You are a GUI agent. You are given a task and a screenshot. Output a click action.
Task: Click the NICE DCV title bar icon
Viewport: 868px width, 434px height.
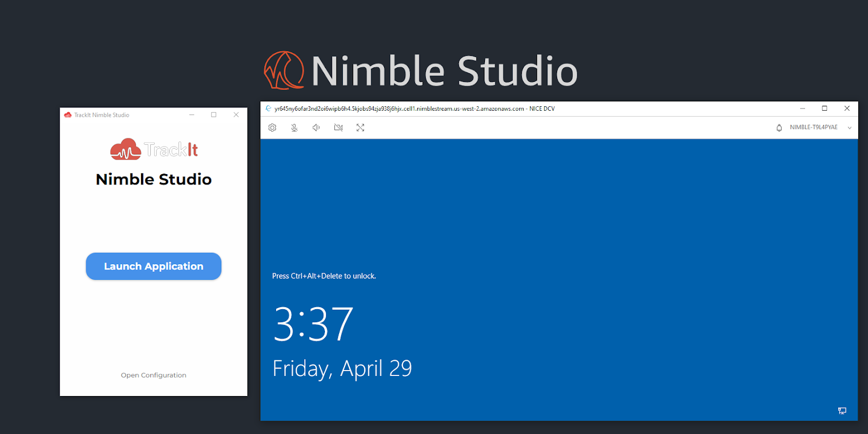point(268,108)
